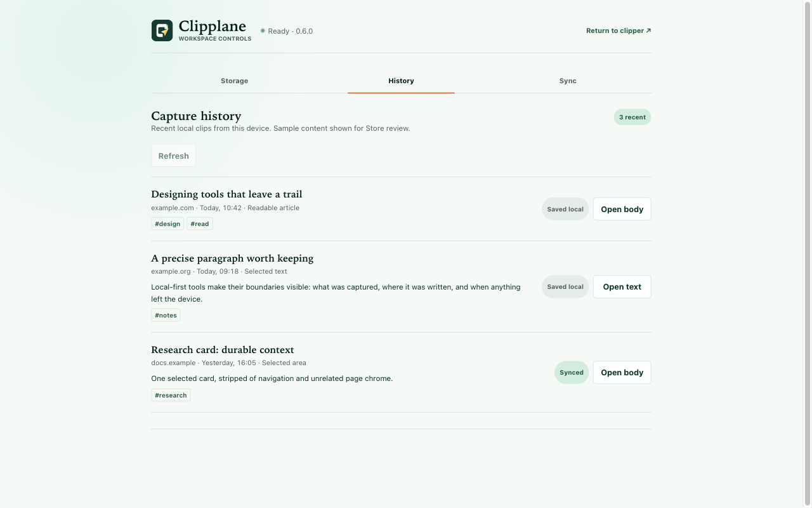The height and width of the screenshot is (508, 812).
Task: Open body of Designing tools clip
Action: [622, 209]
